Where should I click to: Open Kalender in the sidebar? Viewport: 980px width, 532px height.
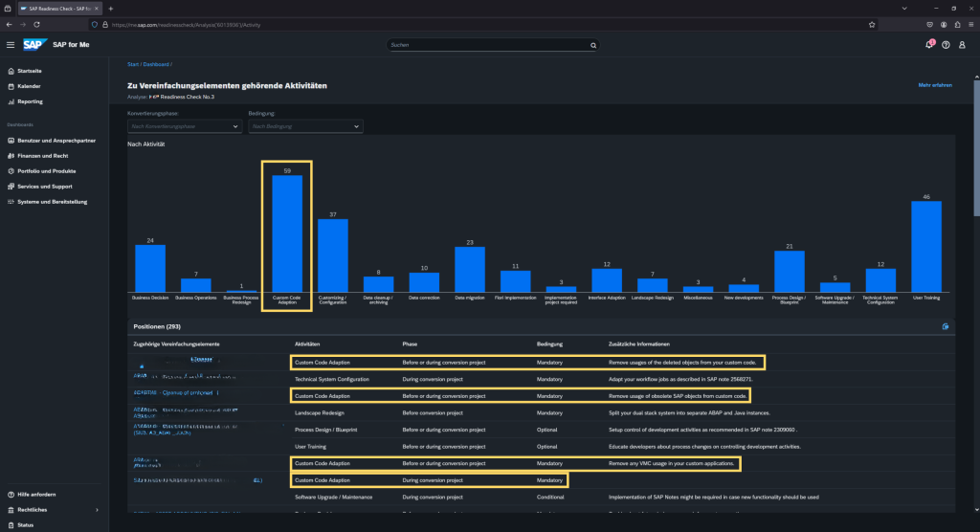(29, 86)
